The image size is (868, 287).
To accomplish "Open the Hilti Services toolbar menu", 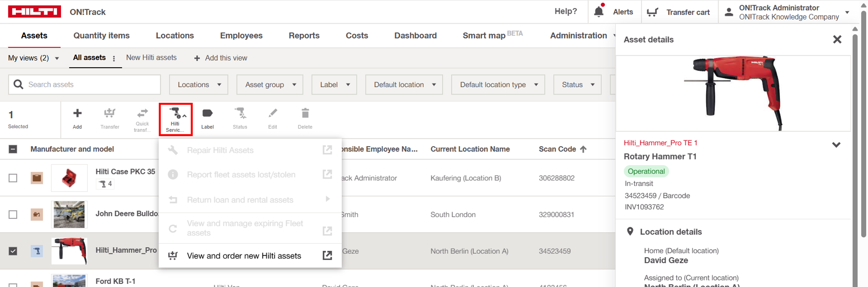I will (x=176, y=119).
